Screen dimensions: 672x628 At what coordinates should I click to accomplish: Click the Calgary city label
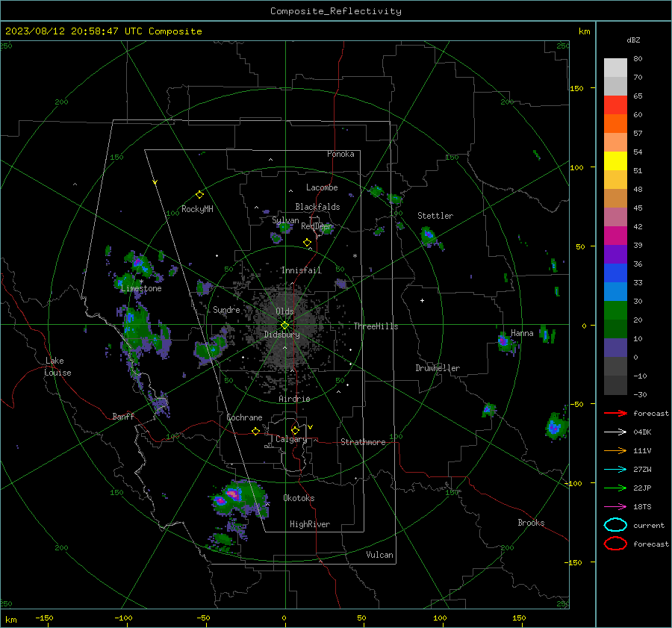coord(291,439)
